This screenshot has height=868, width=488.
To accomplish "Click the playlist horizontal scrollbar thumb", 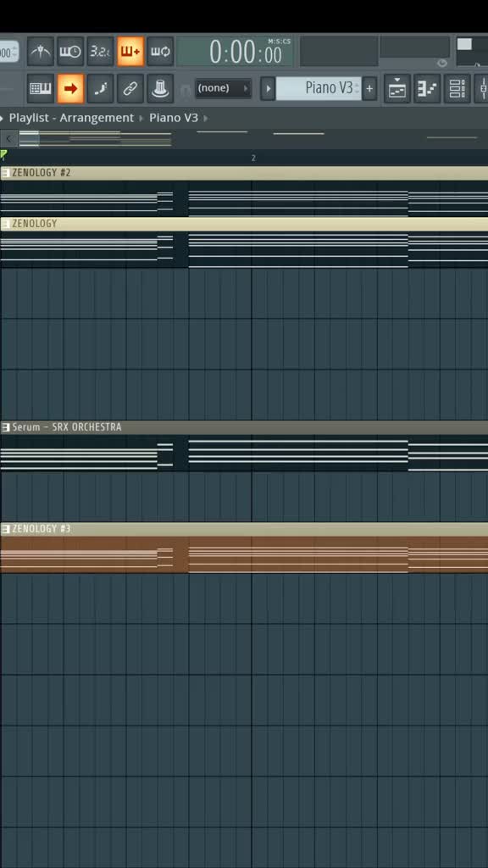I will (30, 138).
